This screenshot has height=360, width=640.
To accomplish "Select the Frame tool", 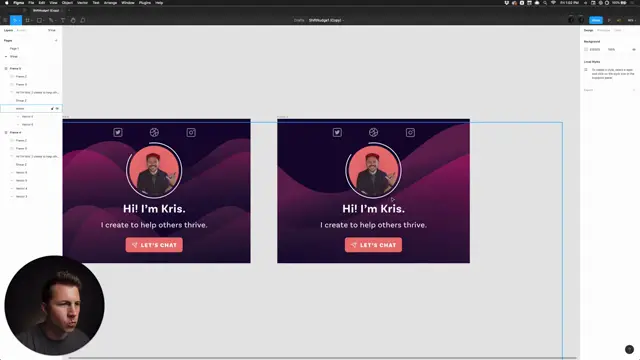I will click(x=27, y=20).
